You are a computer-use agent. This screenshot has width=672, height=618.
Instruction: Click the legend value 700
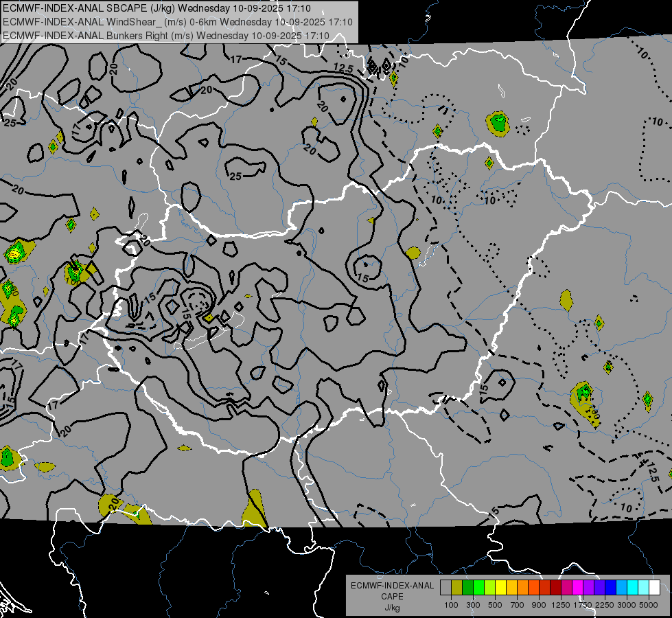518,605
